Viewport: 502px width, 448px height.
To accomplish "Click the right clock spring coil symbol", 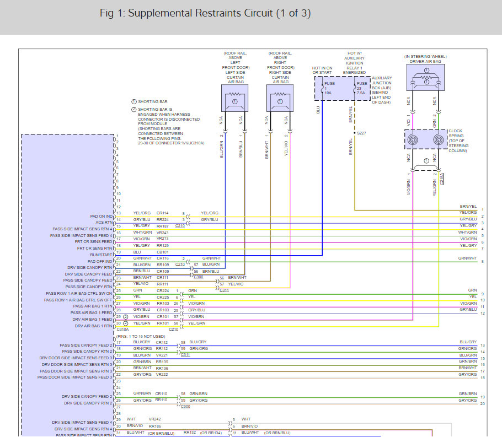I will point(439,140).
